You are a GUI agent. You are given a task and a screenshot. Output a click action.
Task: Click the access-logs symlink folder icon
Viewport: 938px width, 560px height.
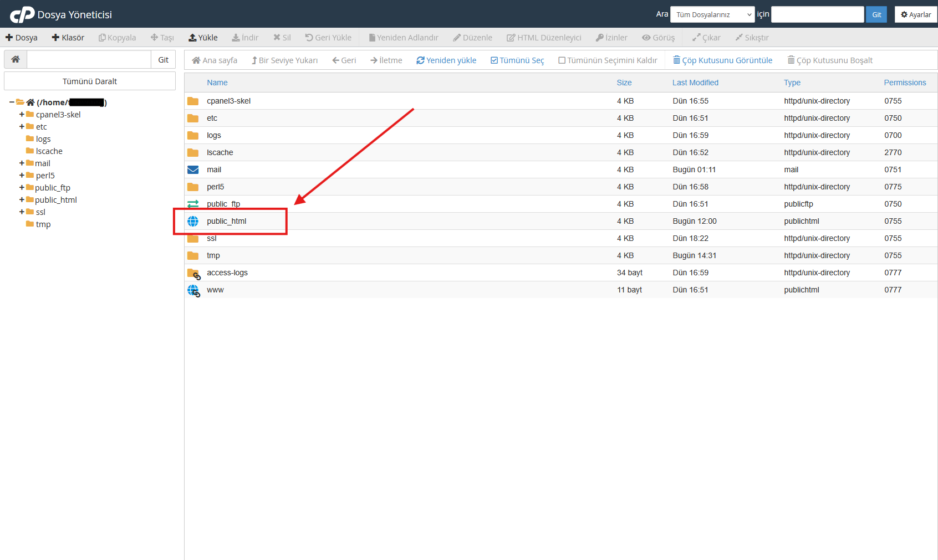tap(193, 273)
